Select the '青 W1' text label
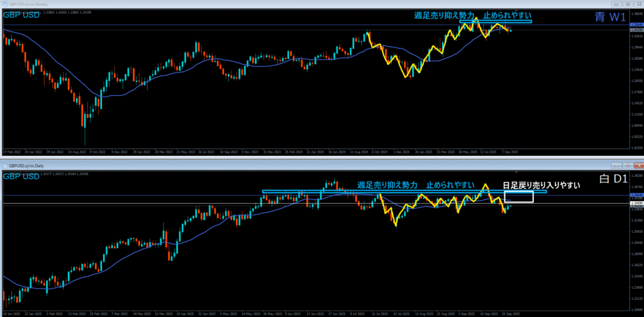The width and height of the screenshot is (644, 317). 609,18
